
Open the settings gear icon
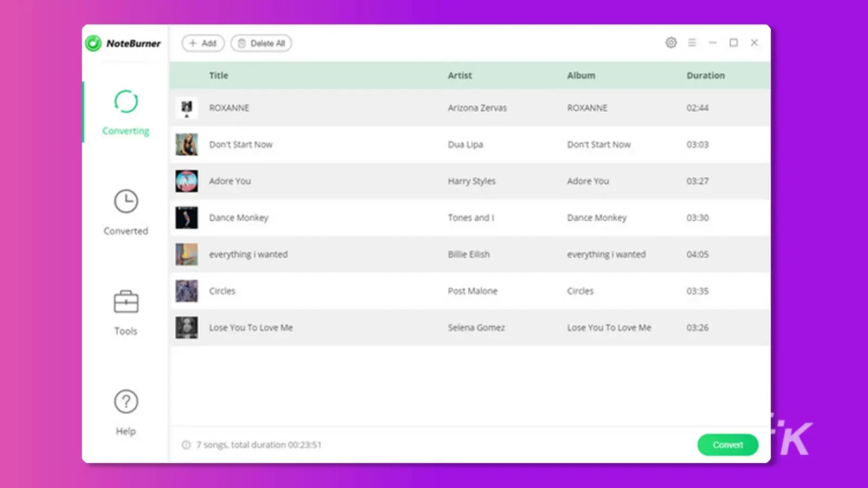671,42
